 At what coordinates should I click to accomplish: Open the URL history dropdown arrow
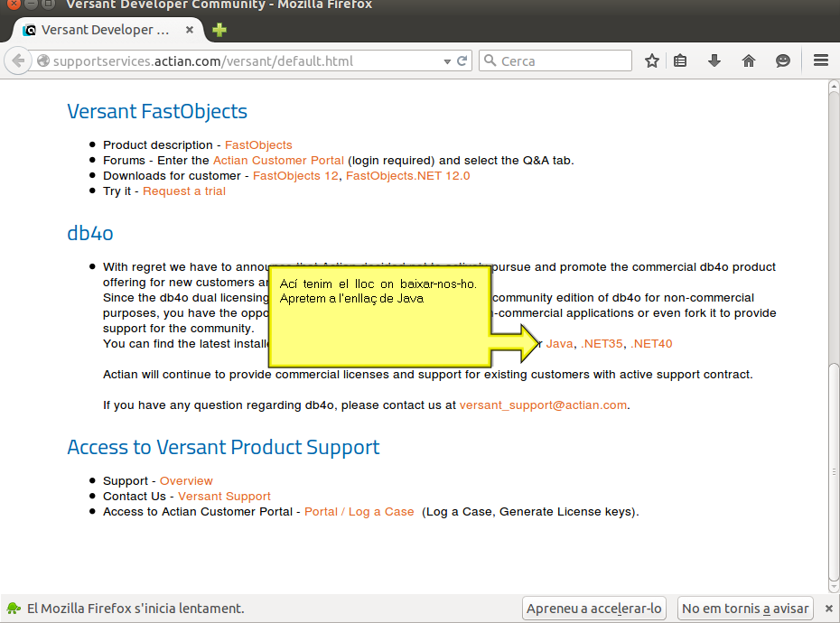[447, 61]
